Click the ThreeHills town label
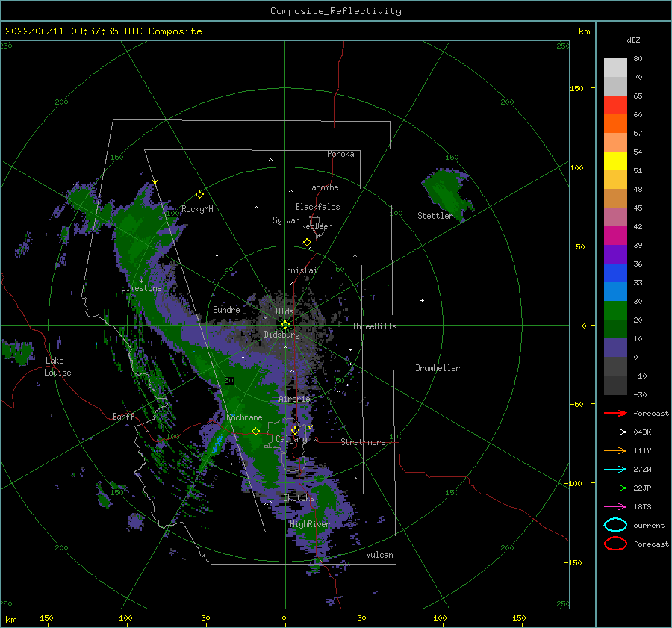 (x=374, y=326)
